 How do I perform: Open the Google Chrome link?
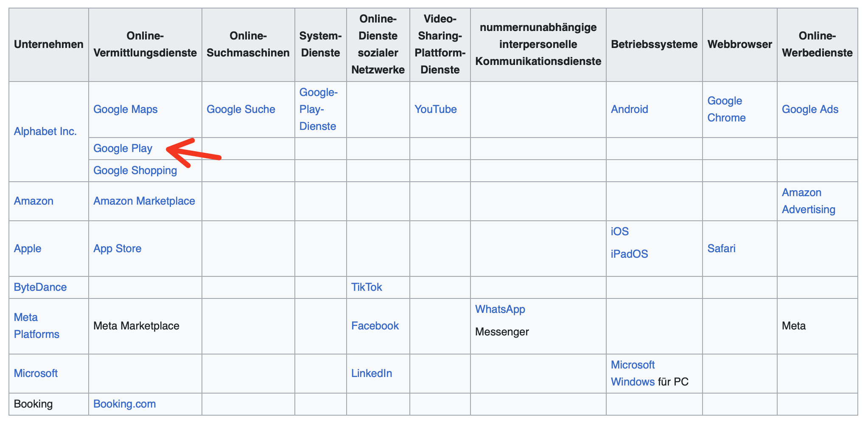[x=726, y=110]
